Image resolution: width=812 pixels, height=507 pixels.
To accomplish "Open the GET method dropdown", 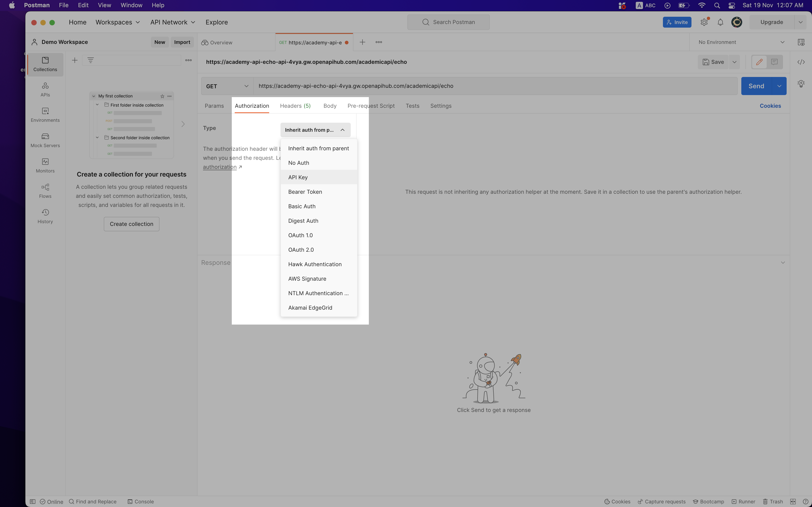I will (227, 86).
